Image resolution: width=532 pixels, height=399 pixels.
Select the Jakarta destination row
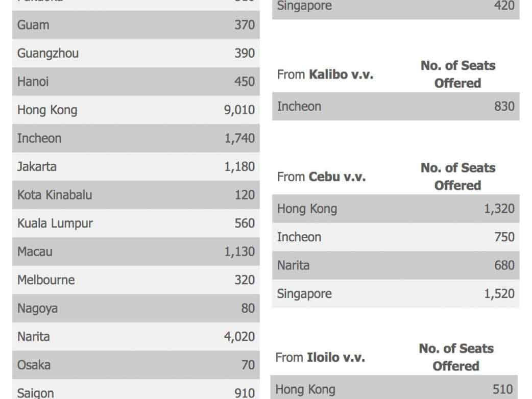tap(136, 167)
